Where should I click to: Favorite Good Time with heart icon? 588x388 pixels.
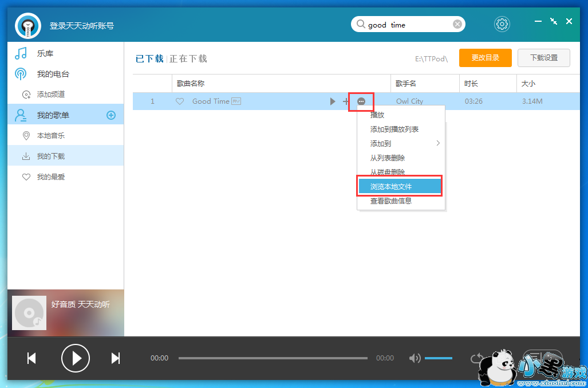[180, 101]
